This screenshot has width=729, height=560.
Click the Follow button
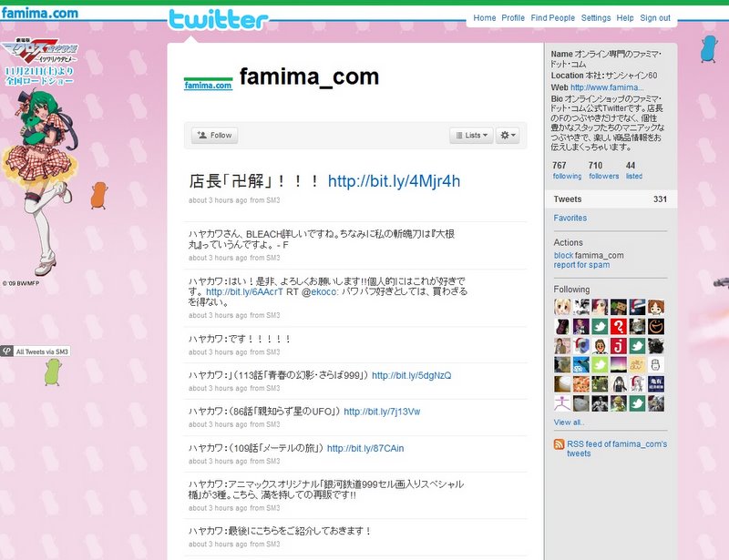[x=215, y=136]
